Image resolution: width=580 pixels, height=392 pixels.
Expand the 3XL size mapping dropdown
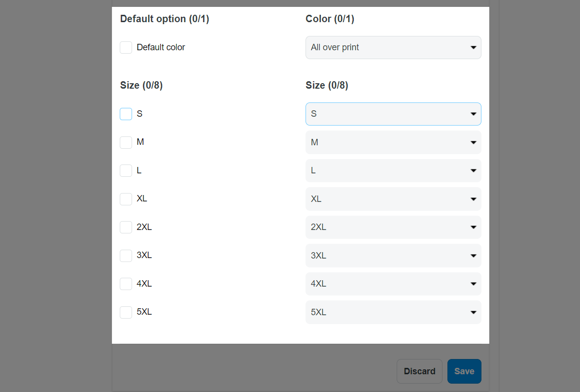pyautogui.click(x=393, y=256)
